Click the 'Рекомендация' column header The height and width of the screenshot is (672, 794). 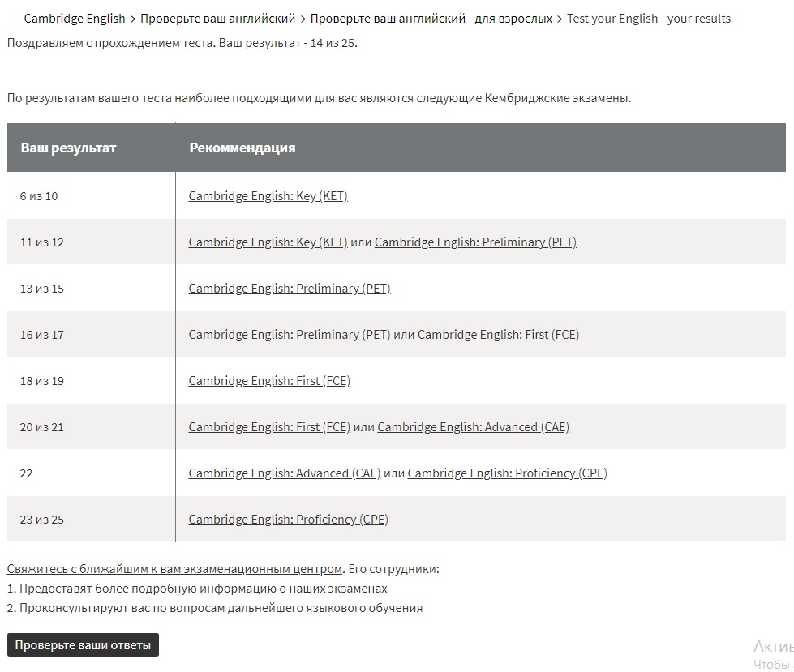(x=242, y=148)
